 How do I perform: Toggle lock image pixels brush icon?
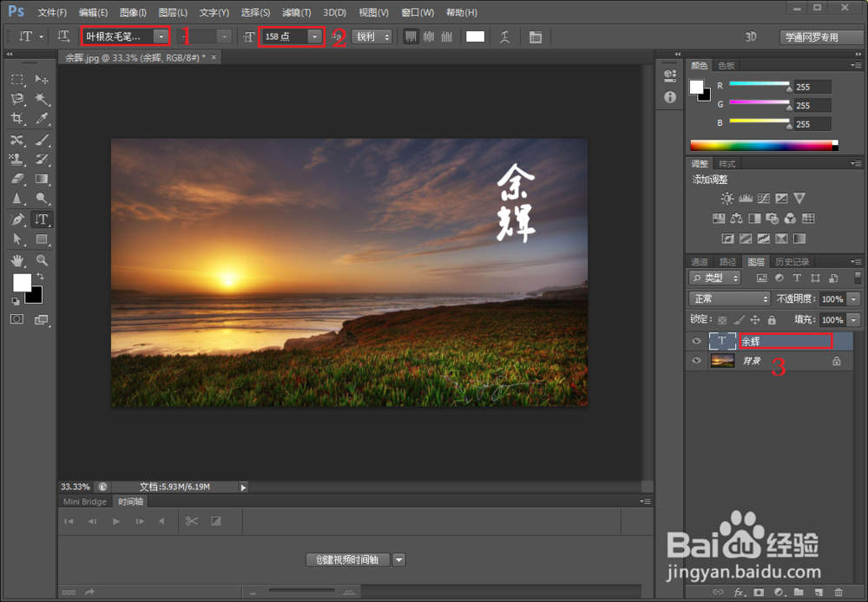739,320
